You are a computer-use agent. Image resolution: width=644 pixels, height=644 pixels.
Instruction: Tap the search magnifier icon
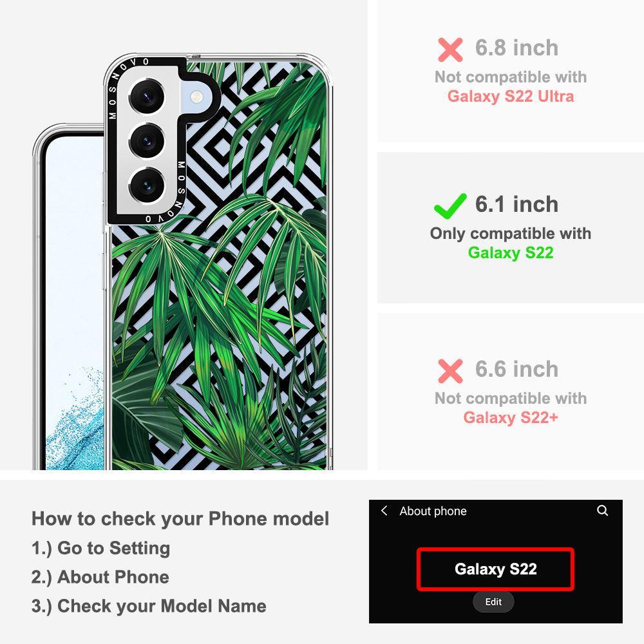(602, 511)
